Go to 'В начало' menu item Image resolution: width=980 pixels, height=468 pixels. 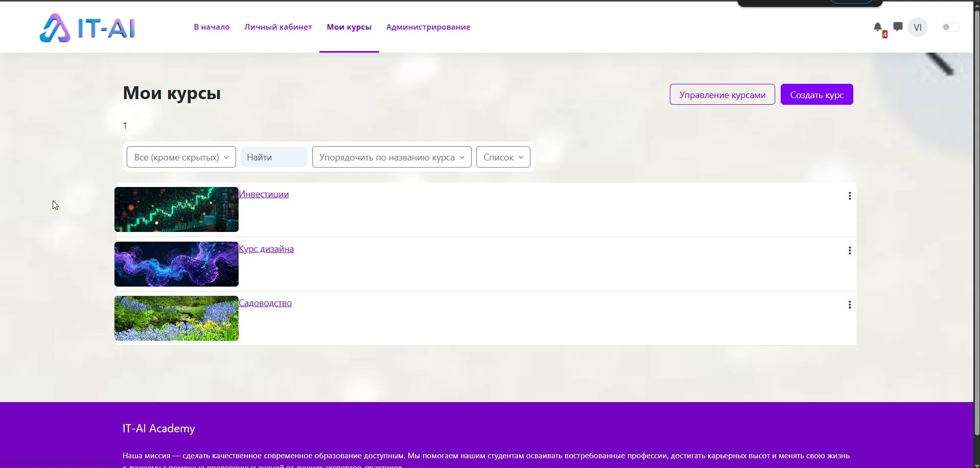click(x=211, y=27)
